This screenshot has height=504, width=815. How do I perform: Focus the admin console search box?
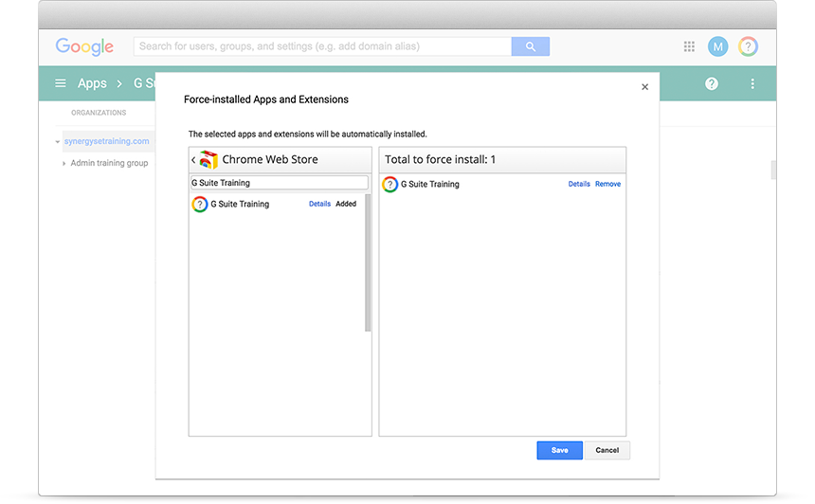[x=322, y=46]
